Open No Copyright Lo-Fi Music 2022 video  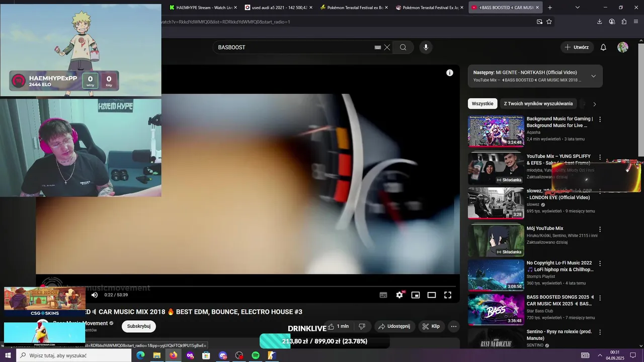pyautogui.click(x=496, y=275)
